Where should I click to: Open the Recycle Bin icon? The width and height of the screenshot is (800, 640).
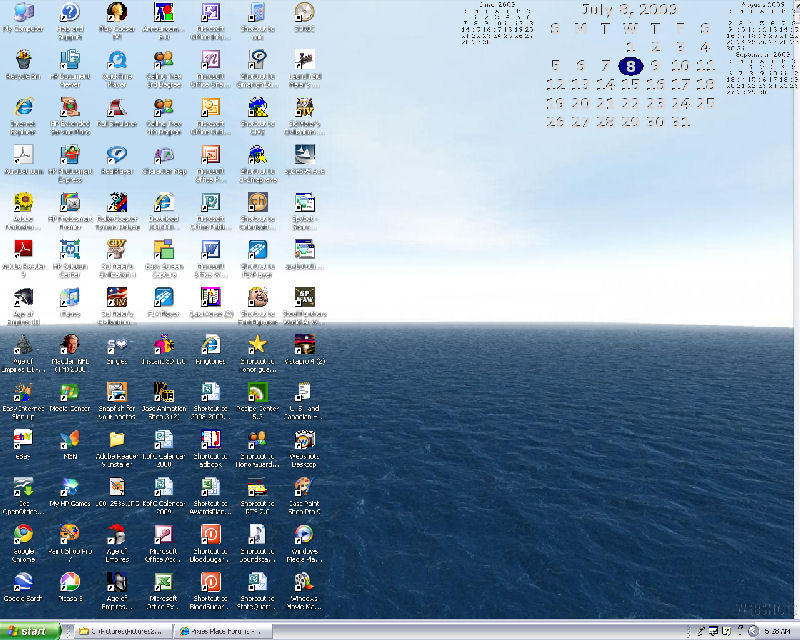pos(21,61)
